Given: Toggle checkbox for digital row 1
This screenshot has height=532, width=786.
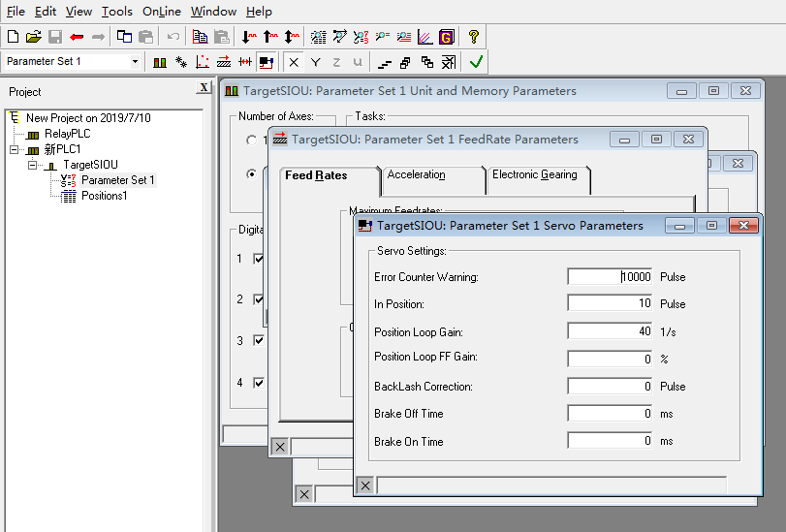Looking at the screenshot, I should [x=259, y=260].
